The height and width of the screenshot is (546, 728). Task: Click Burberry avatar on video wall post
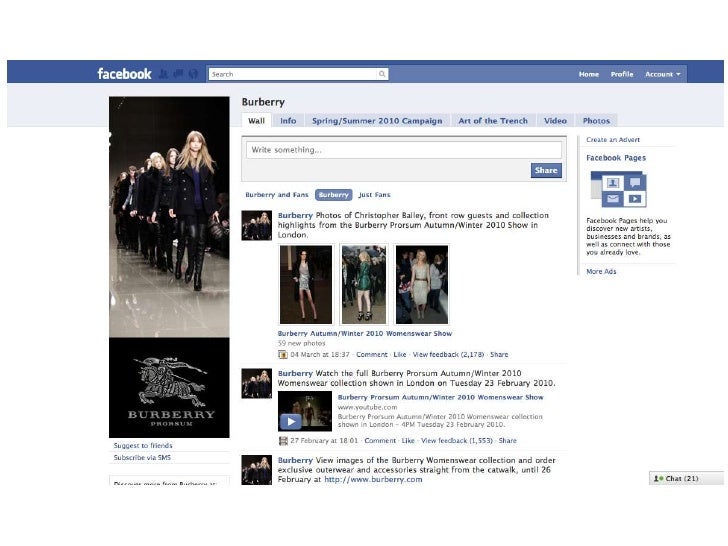[x=256, y=384]
